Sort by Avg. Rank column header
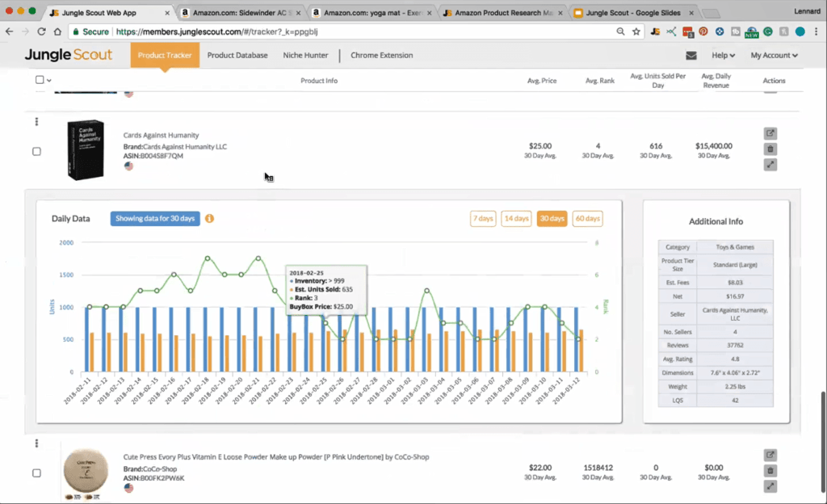Image resolution: width=827 pixels, height=504 pixels. click(x=600, y=81)
